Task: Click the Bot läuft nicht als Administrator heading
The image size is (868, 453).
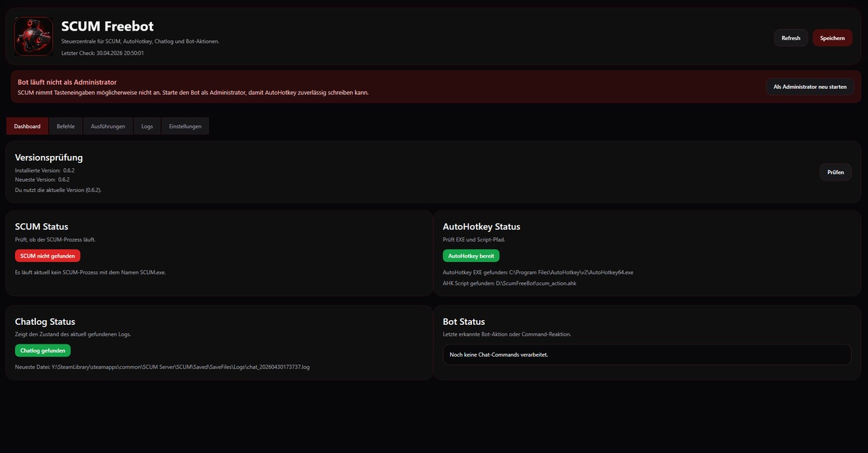Action: point(67,82)
